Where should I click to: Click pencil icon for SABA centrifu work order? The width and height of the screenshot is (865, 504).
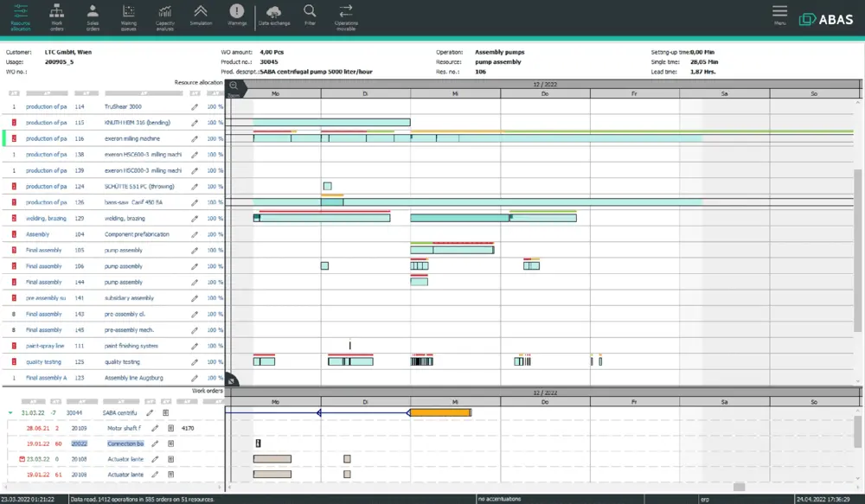tap(150, 412)
